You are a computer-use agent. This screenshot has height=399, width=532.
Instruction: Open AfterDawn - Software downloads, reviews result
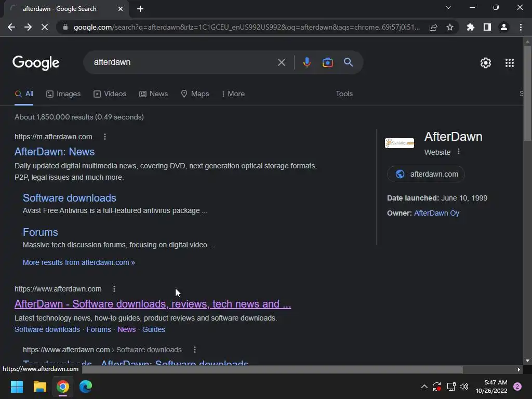pyautogui.click(x=153, y=304)
